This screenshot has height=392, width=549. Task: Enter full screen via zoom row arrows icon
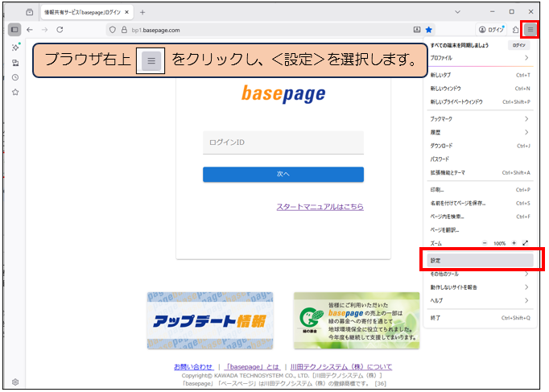(x=526, y=242)
